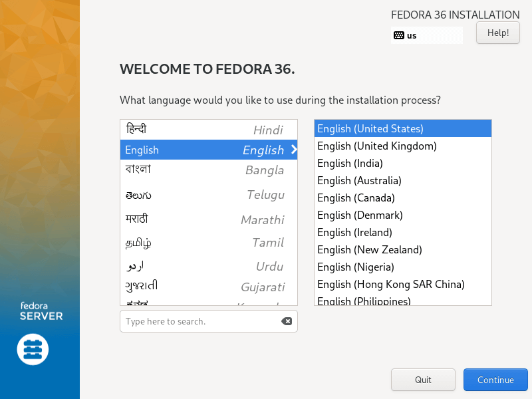Click the Fedora Server logo icon

(33, 348)
